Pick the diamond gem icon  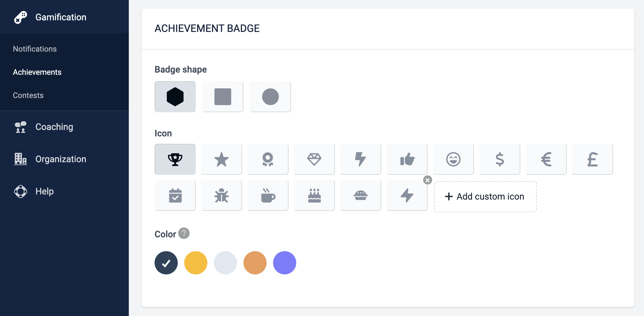[314, 159]
